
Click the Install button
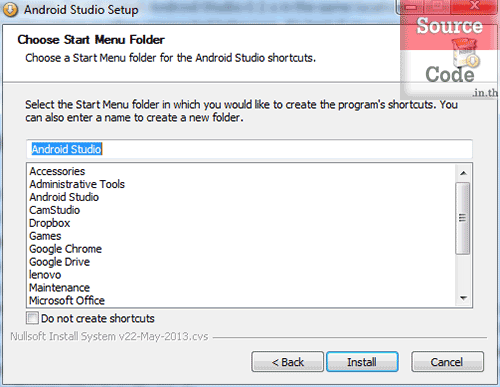click(x=362, y=362)
